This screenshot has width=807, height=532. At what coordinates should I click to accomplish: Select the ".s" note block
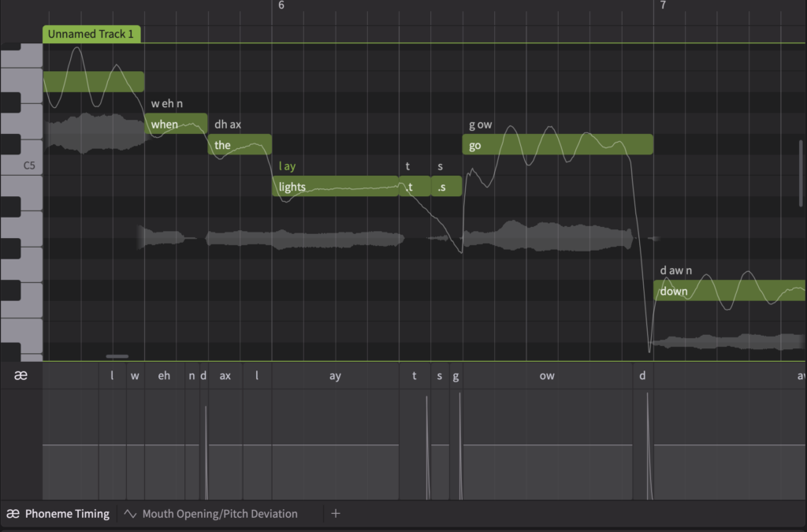click(x=446, y=187)
